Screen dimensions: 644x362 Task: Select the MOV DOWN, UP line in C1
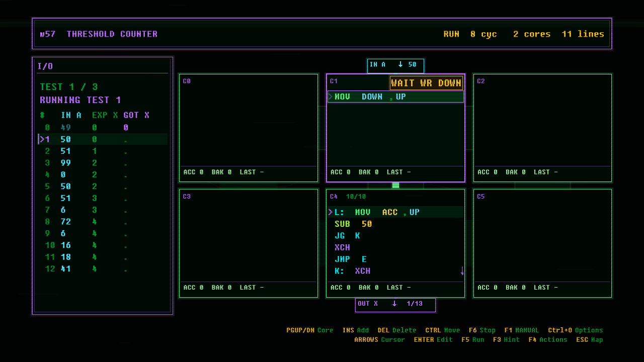[395, 97]
